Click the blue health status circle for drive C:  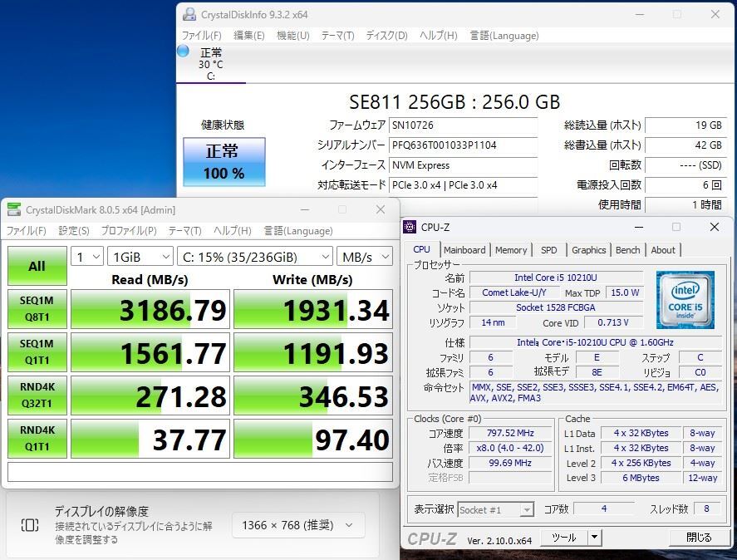184,51
